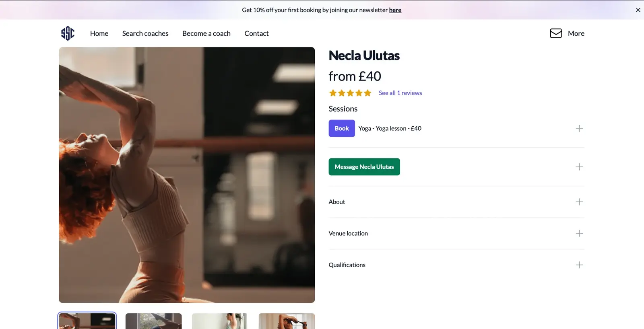This screenshot has width=644, height=329.
Task: Open the messages envelope icon
Action: [556, 33]
